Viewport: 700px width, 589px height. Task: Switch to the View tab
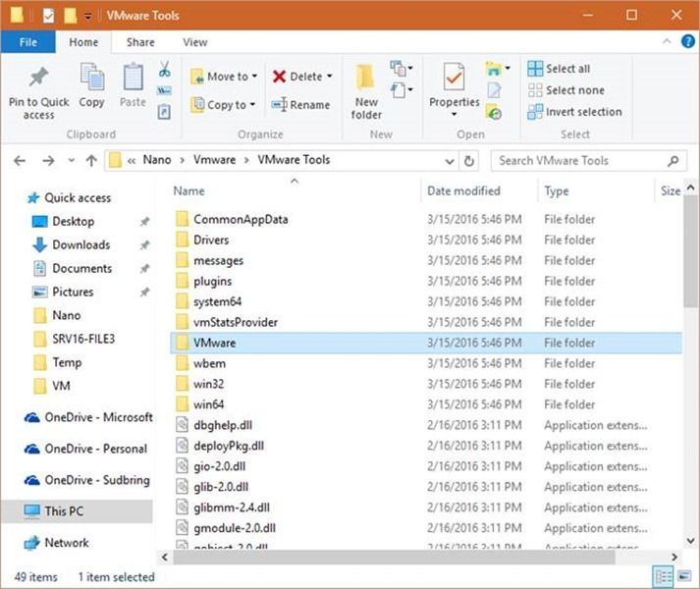(195, 42)
